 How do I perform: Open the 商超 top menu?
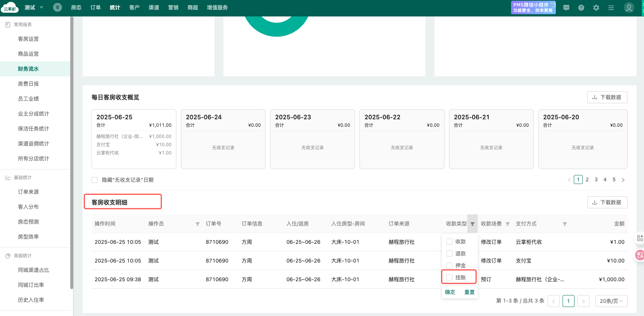pyautogui.click(x=193, y=7)
